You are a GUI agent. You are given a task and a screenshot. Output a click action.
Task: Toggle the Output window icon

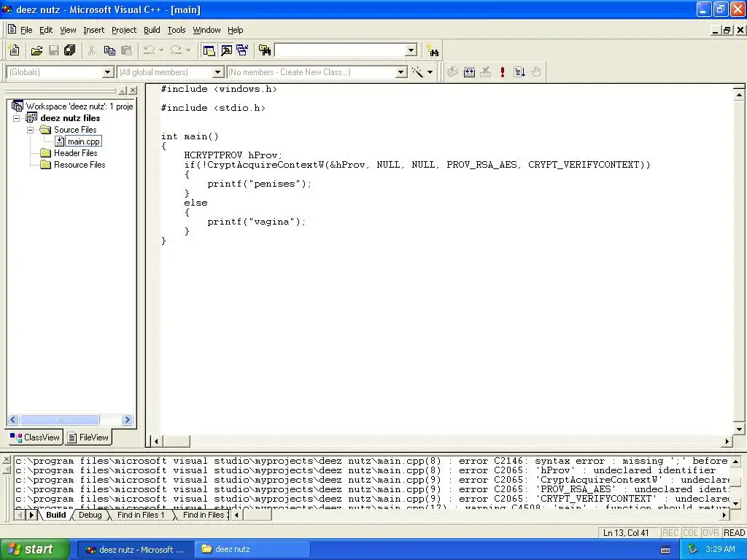point(226,50)
